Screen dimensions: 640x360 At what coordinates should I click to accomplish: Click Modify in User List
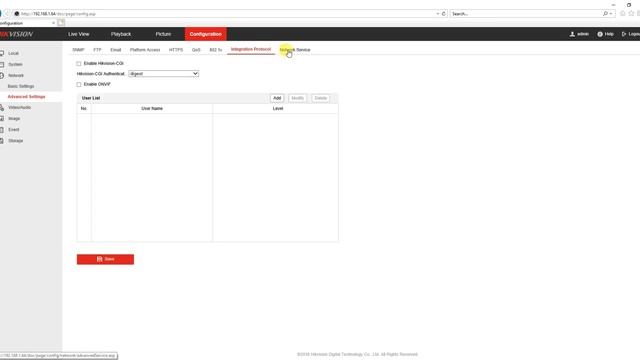click(297, 98)
